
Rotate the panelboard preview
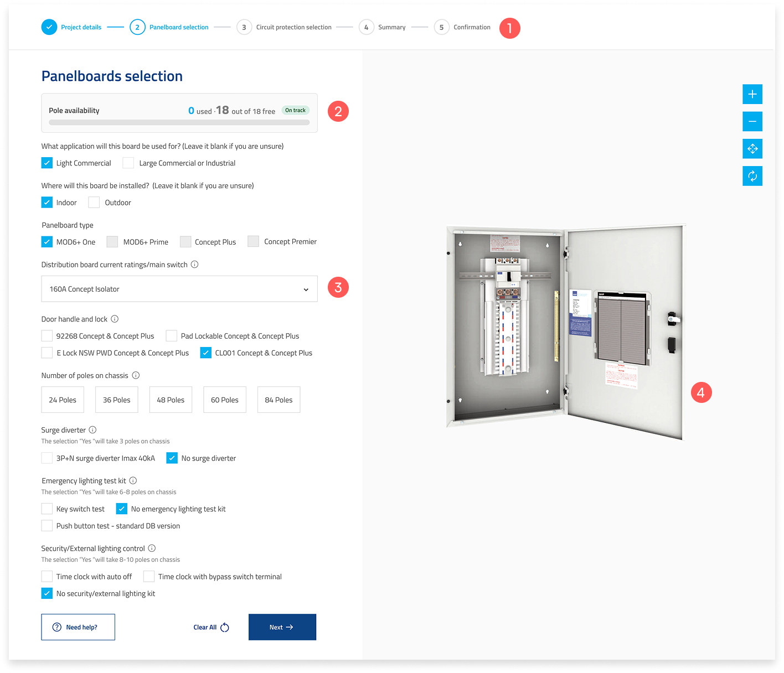[x=752, y=176]
